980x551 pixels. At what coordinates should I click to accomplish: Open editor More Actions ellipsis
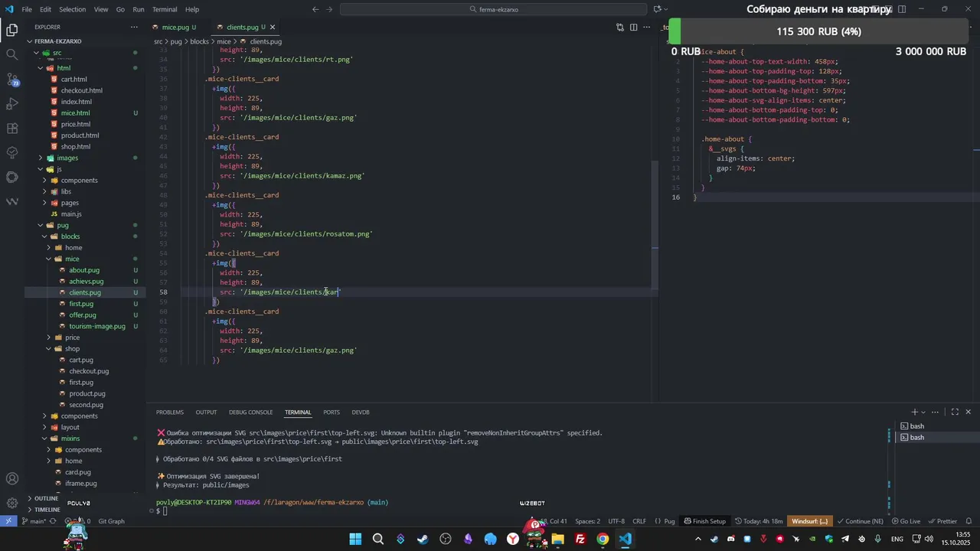click(x=647, y=27)
